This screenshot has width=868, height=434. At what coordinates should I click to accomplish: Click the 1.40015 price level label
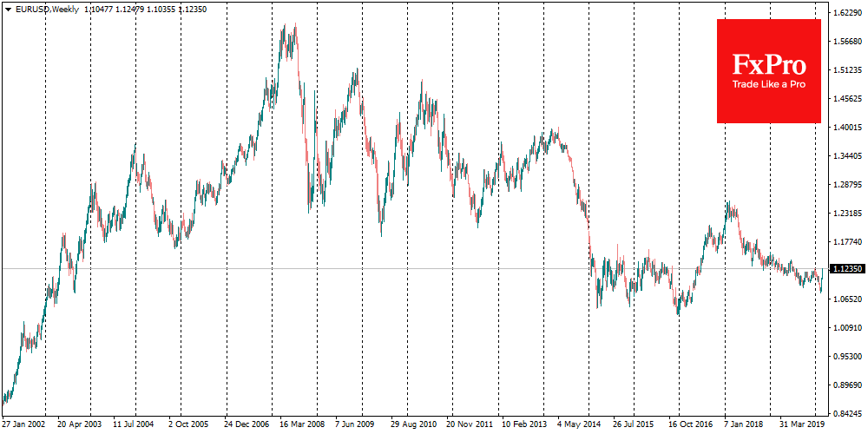(845, 127)
